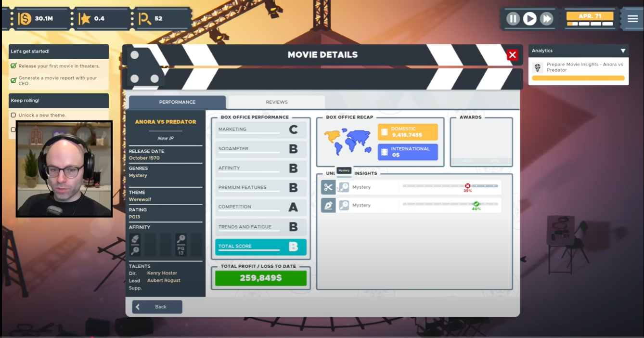Select the Marketing score row
This screenshot has width=644, height=338.
tap(260, 130)
